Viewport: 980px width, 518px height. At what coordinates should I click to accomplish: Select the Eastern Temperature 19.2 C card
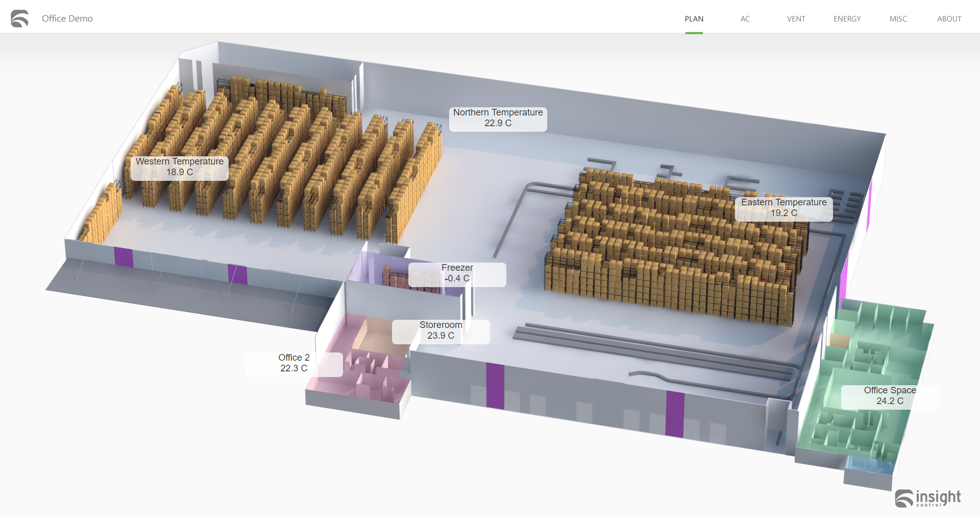[783, 208]
